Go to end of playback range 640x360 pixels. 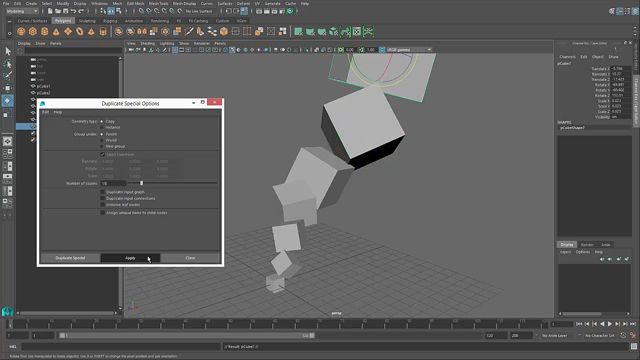[633, 324]
